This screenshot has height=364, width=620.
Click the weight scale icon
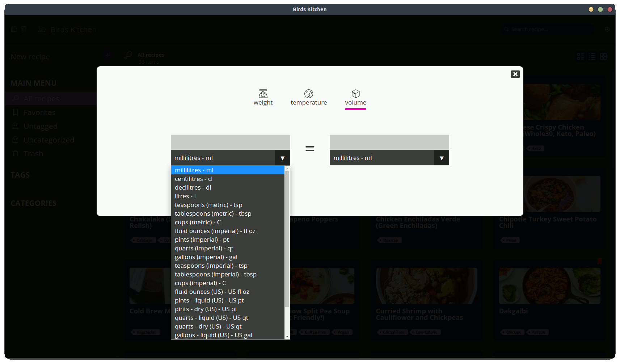pyautogui.click(x=263, y=94)
